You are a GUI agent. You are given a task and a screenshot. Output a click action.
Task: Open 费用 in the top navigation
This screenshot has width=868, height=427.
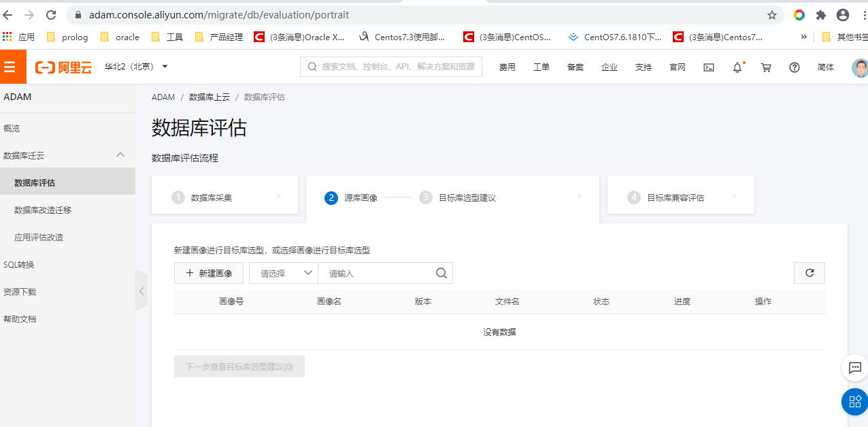click(x=507, y=67)
